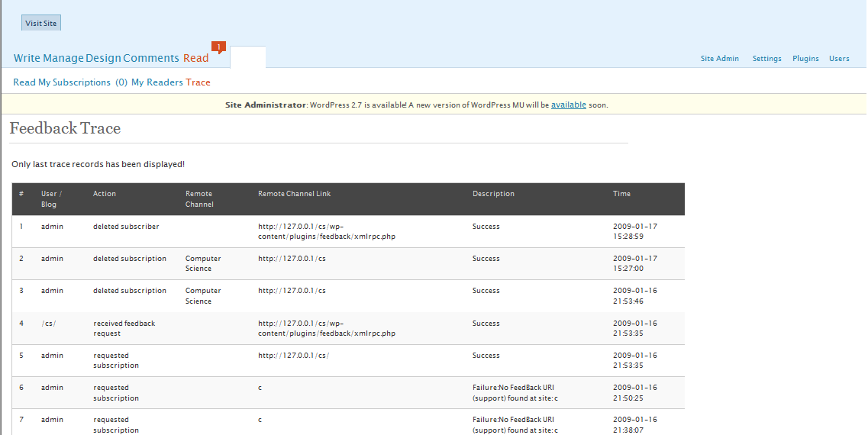Screen dimensions: 868x435
Task: Open the Comments menu
Action: [x=151, y=58]
